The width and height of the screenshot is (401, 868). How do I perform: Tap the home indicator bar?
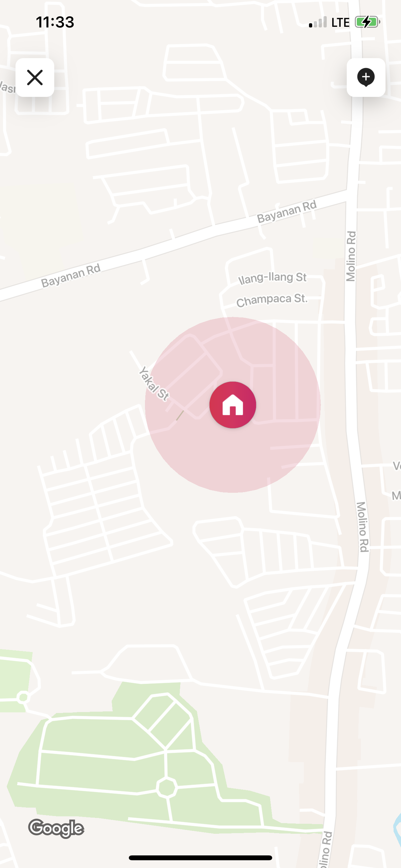(x=200, y=858)
